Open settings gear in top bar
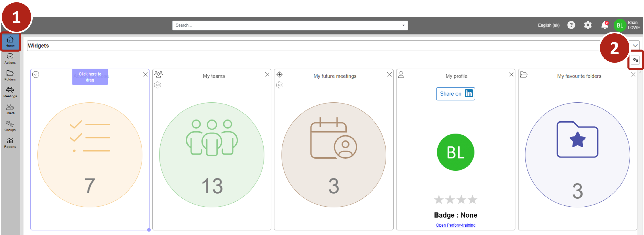This screenshot has height=235, width=644. click(587, 25)
